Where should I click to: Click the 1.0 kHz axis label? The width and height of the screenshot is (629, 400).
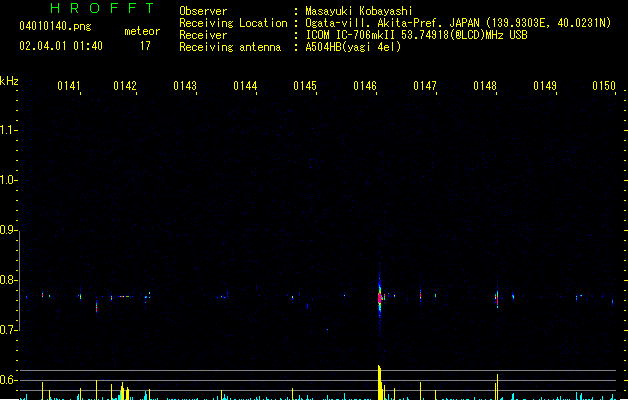7,180
